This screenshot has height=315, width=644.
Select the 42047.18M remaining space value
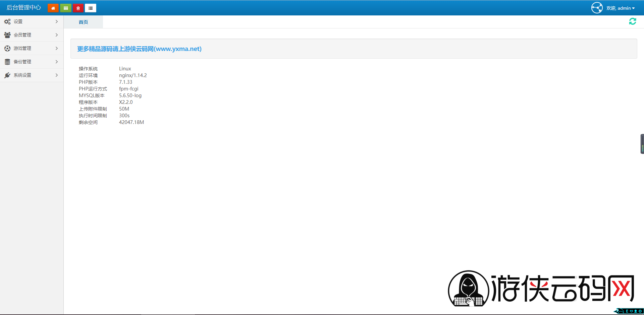131,122
